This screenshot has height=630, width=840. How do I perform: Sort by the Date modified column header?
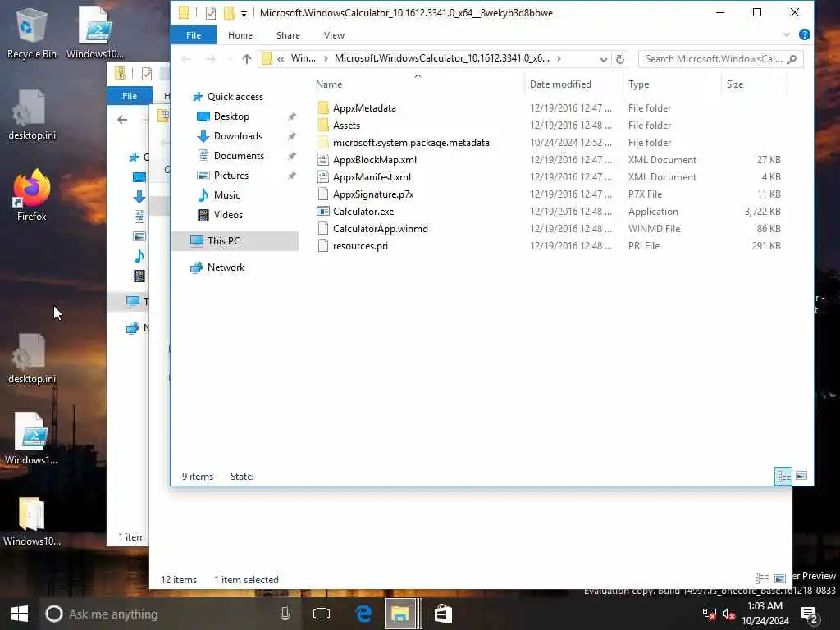pyautogui.click(x=560, y=84)
